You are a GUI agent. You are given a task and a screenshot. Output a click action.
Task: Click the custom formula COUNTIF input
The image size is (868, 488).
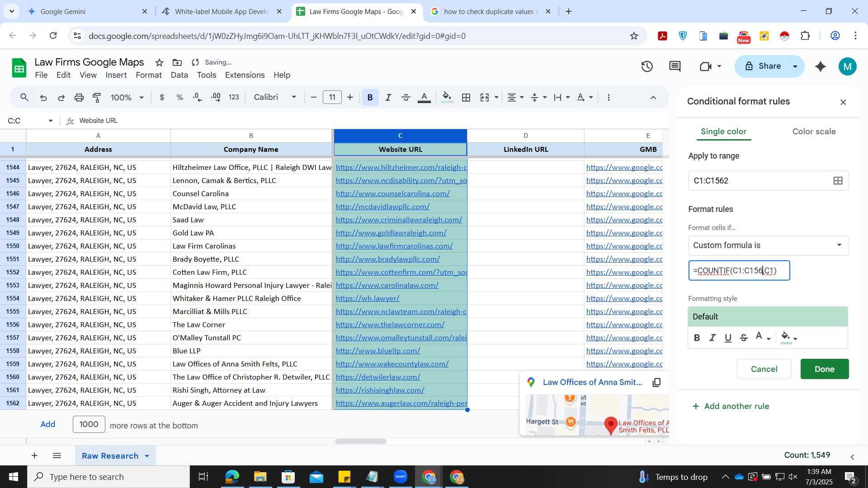click(x=739, y=271)
